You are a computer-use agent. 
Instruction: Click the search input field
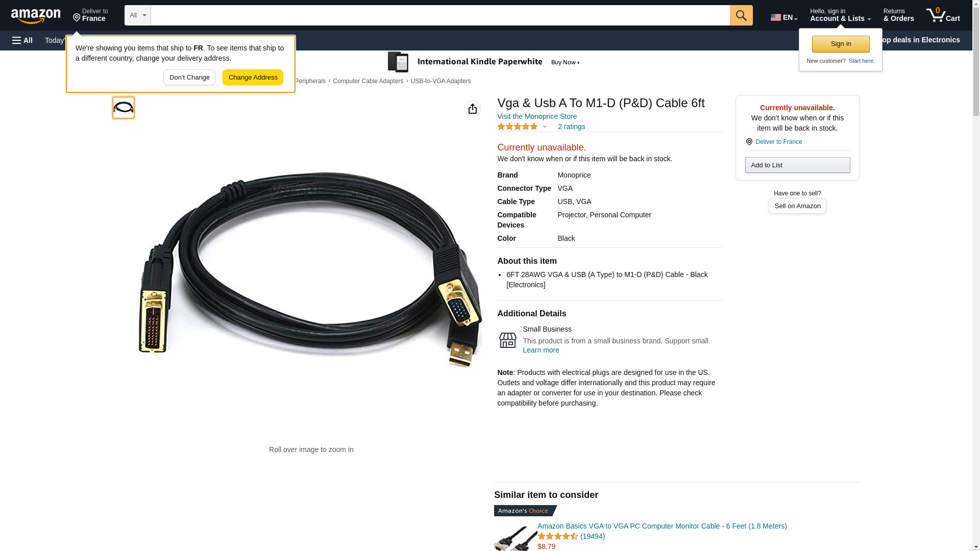pyautogui.click(x=440, y=15)
